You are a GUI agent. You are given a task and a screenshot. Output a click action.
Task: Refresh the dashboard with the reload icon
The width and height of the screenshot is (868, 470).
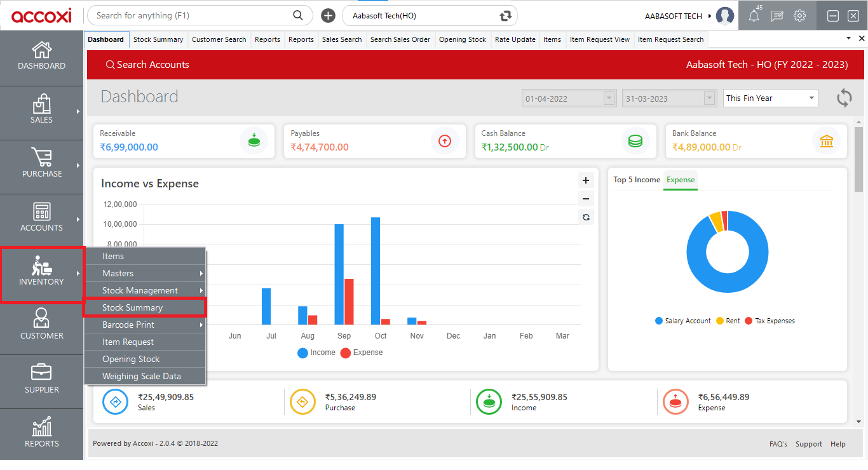844,98
